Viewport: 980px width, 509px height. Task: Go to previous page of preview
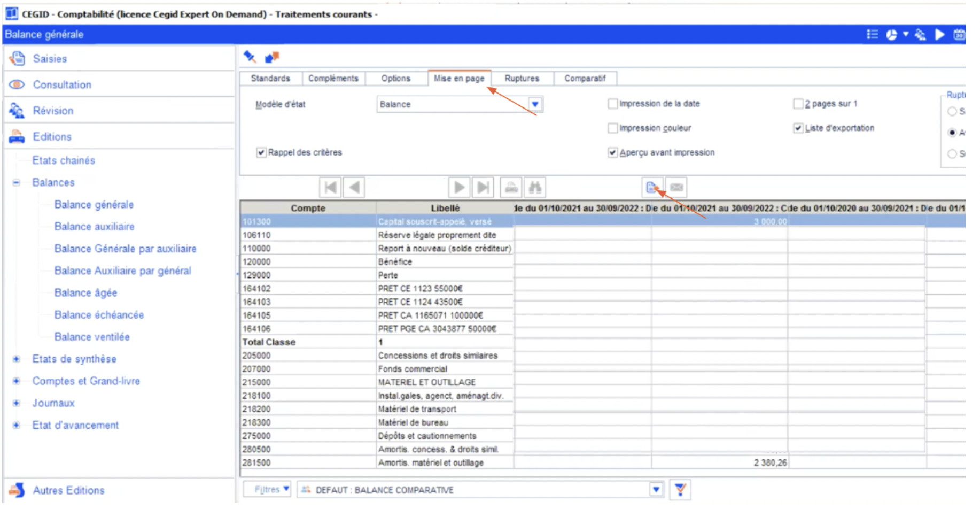coord(354,188)
